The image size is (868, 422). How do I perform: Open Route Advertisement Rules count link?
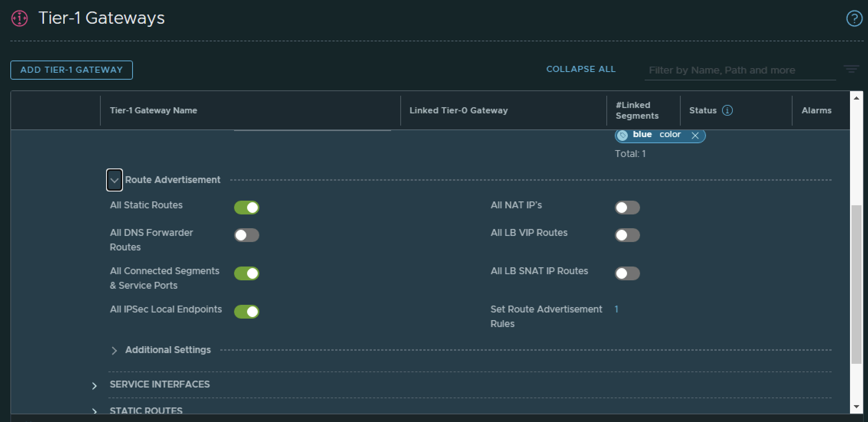coord(616,309)
